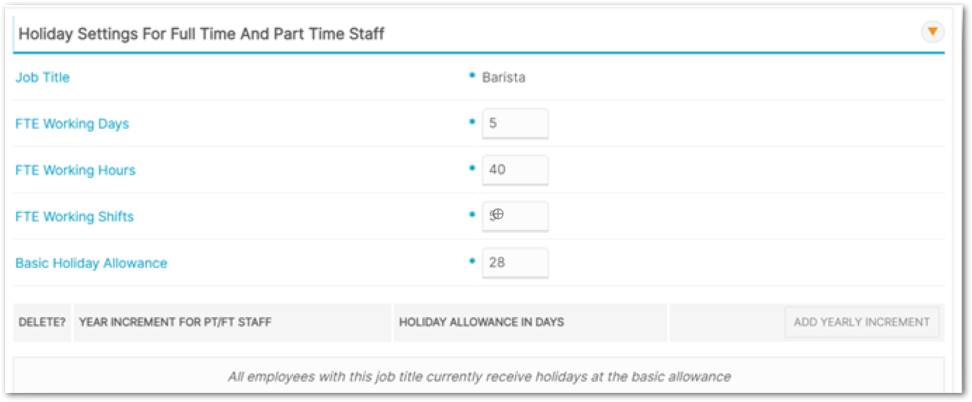Click the FTE Working Days label
The image size is (972, 402).
point(72,124)
